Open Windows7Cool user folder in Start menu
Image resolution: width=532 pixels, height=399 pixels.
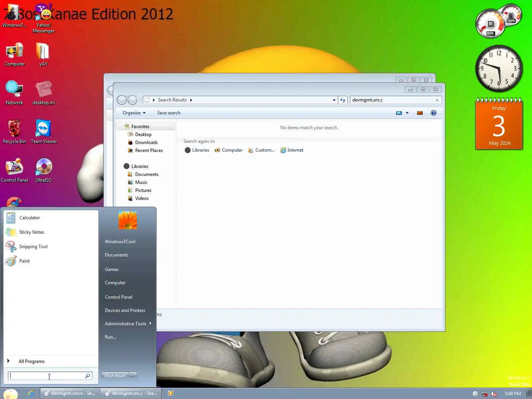(127, 242)
